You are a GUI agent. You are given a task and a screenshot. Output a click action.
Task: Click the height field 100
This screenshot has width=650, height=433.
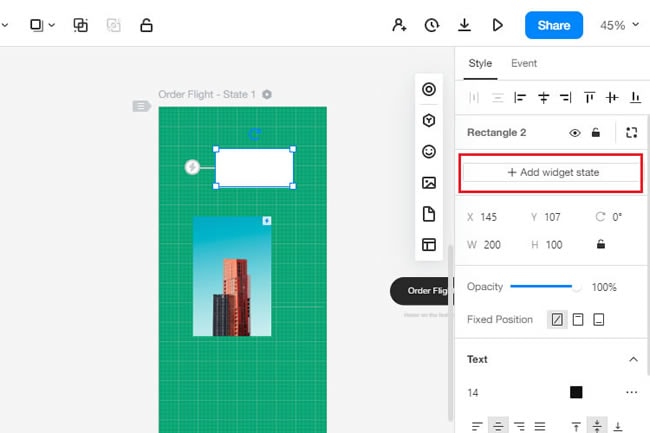click(554, 245)
